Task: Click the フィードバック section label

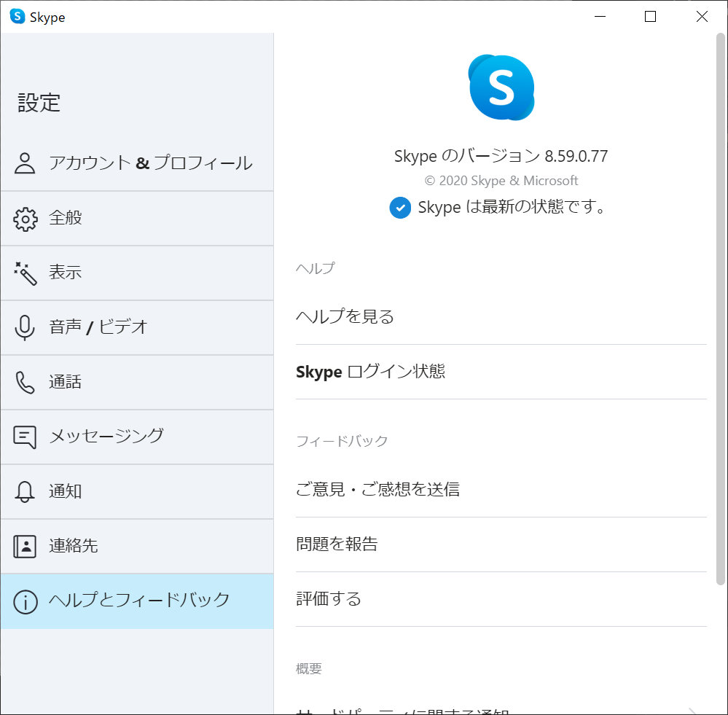Action: click(342, 441)
